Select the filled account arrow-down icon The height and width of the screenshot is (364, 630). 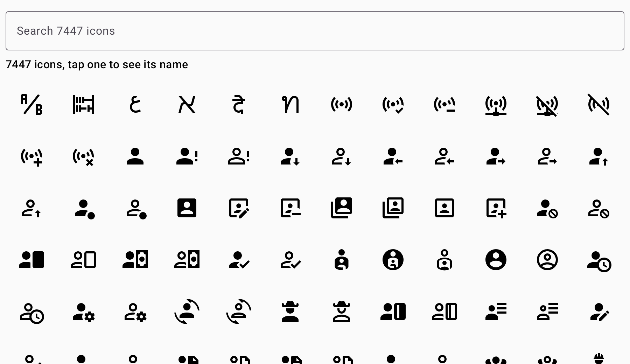coord(290,156)
